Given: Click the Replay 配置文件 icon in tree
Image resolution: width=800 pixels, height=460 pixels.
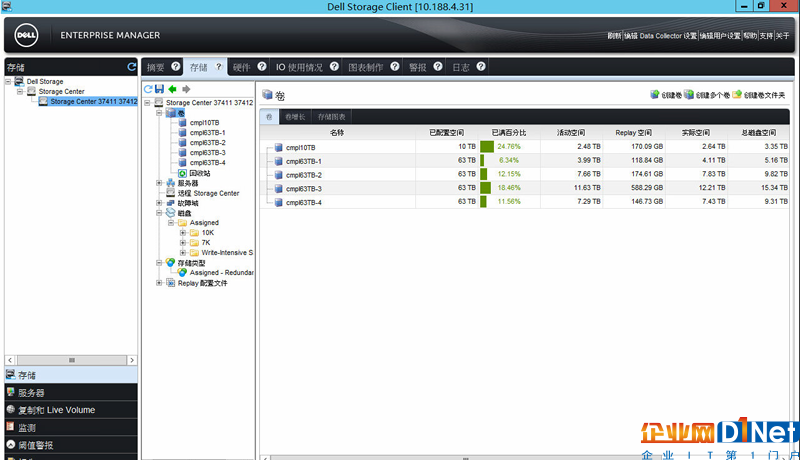Looking at the screenshot, I should 170,283.
